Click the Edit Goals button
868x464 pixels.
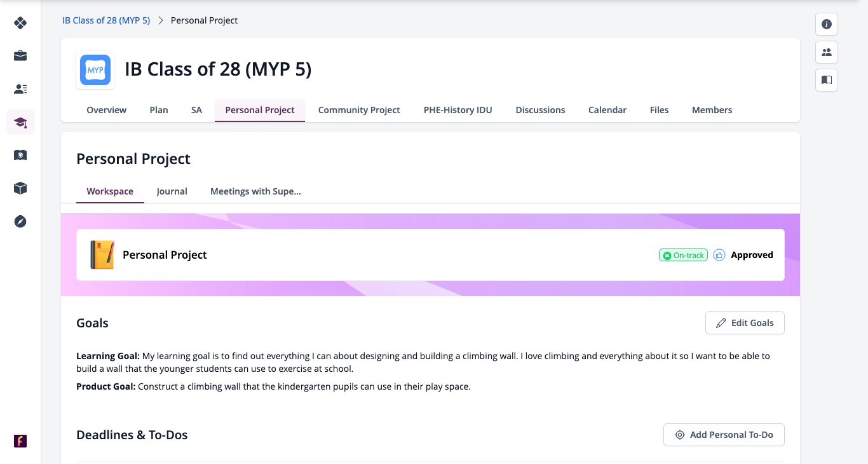745,323
